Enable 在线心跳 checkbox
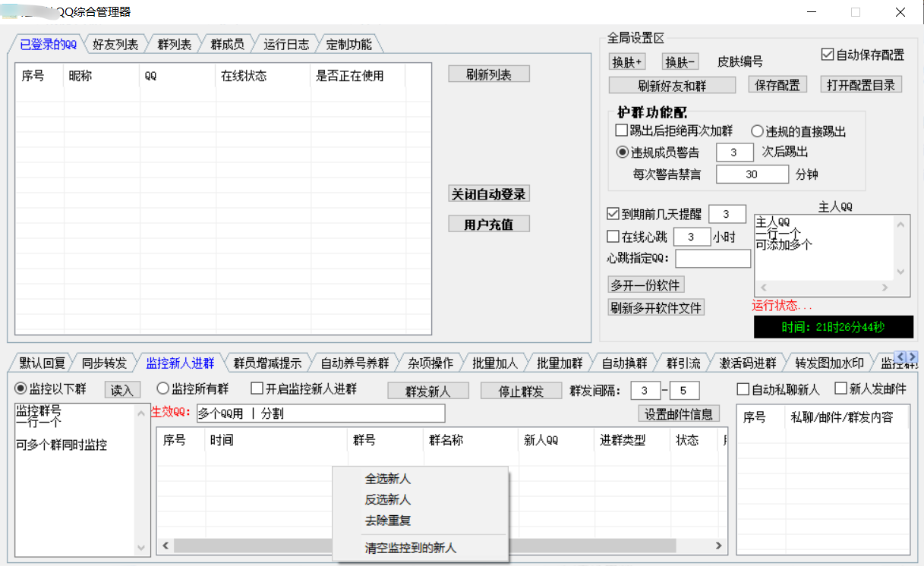924x566 pixels. tap(613, 237)
